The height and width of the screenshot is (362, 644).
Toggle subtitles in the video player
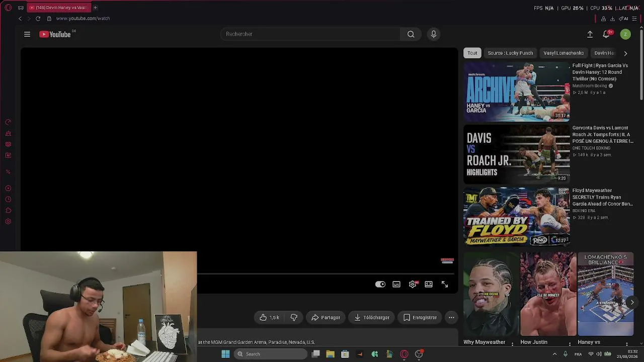[396, 285]
